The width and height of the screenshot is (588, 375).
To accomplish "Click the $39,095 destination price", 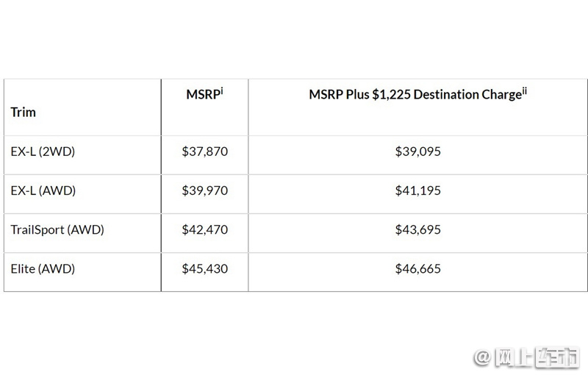I will (x=417, y=151).
